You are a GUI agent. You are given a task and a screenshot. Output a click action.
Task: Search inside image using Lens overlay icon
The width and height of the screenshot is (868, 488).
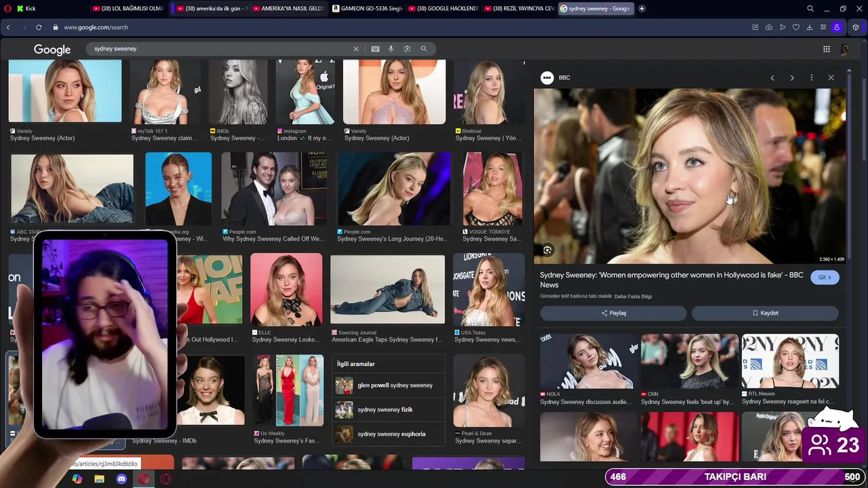pos(547,250)
